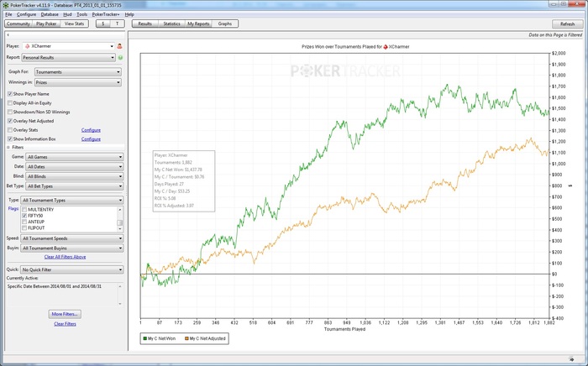Screen dimensions: 588x366
Task: Uncheck Show Information Box
Action: pyautogui.click(x=10, y=139)
